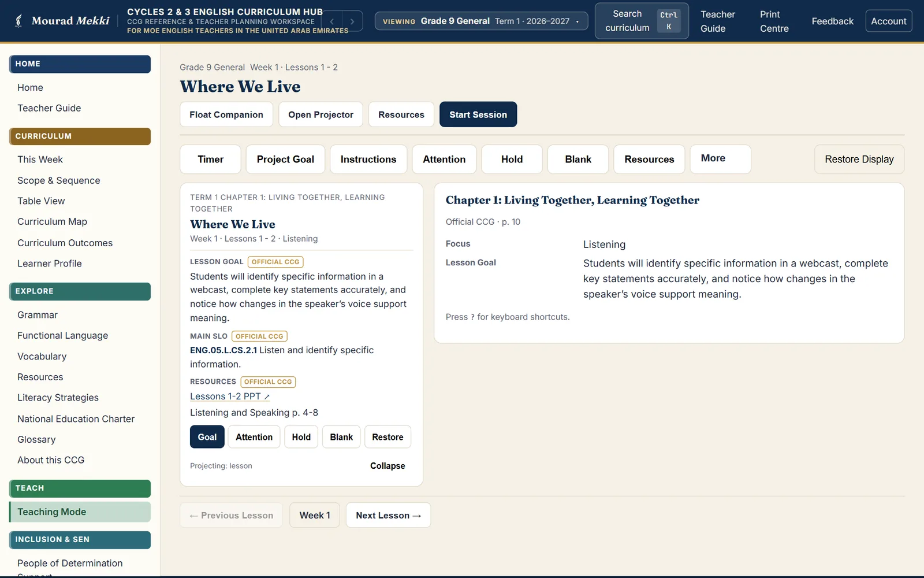Click the Mourad Mekki feather logo

point(19,21)
